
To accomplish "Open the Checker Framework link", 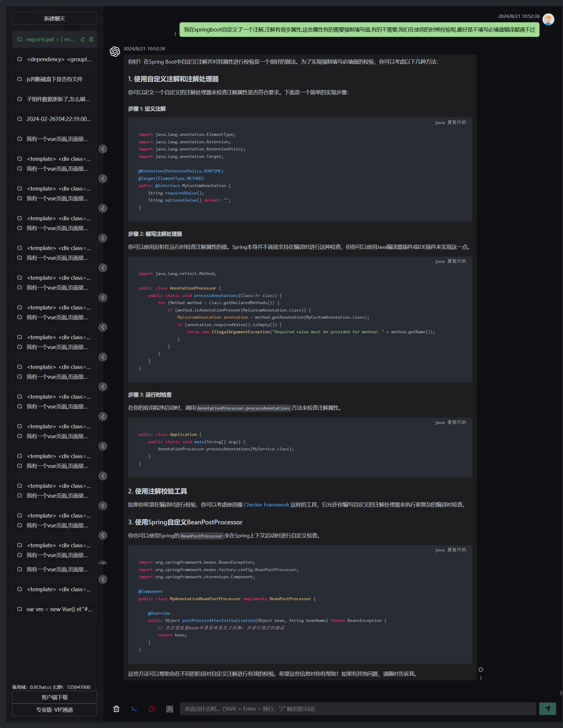I will [266, 505].
